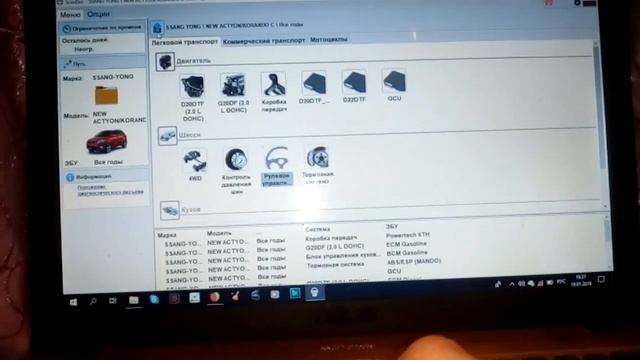
Task: Click the blue Информация info icon
Action: (70, 177)
